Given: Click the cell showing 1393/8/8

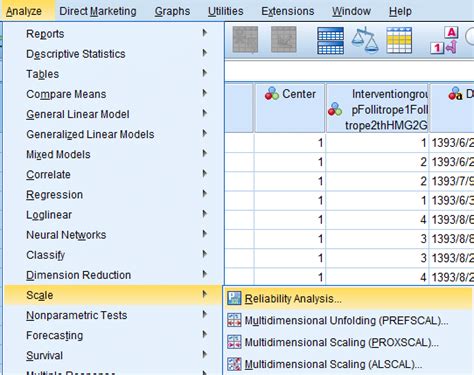Looking at the screenshot, I should point(452,239).
